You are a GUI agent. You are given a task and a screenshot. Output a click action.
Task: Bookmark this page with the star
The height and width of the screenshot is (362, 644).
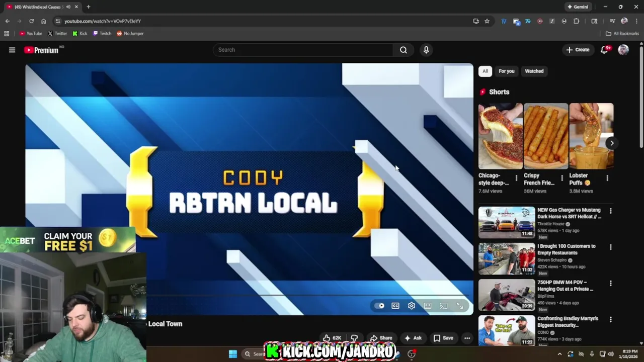click(487, 21)
